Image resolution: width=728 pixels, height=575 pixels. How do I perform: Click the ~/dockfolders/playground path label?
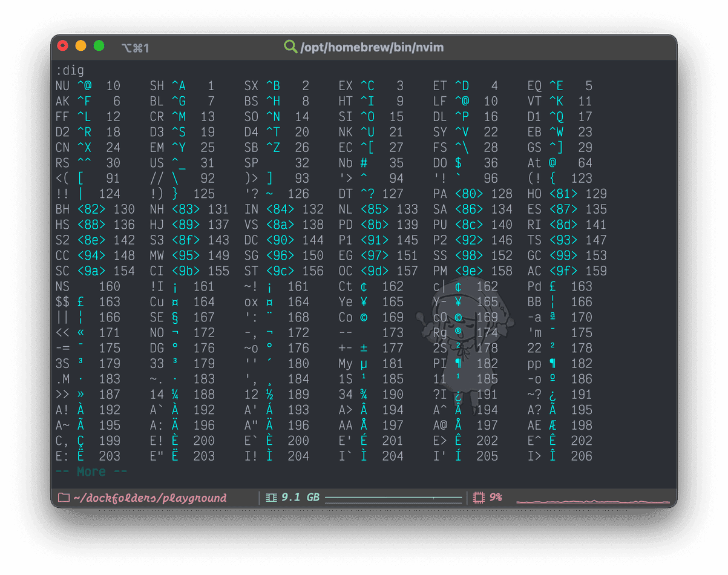149,498
